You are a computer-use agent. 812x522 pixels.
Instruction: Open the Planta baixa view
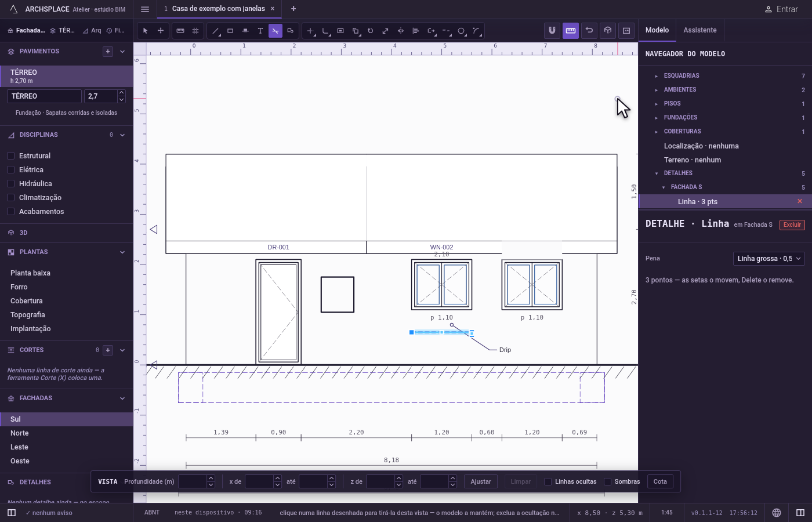tap(67, 273)
